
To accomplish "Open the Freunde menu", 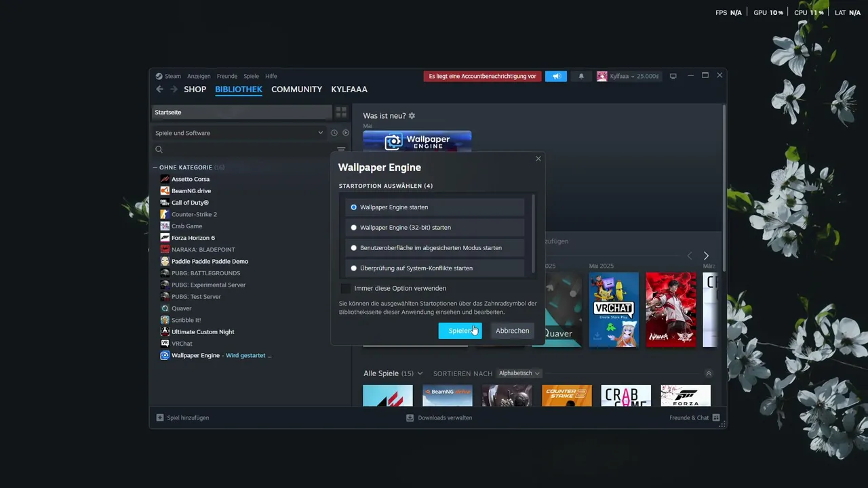I will (227, 77).
